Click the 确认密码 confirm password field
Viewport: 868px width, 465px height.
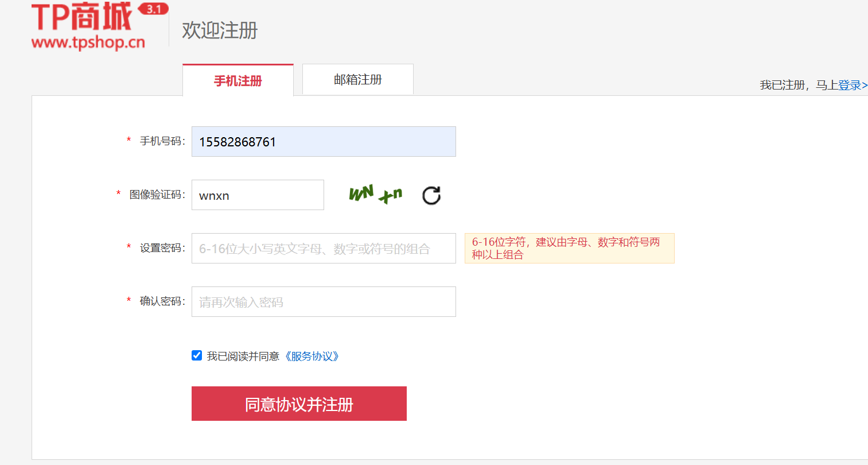pyautogui.click(x=323, y=301)
